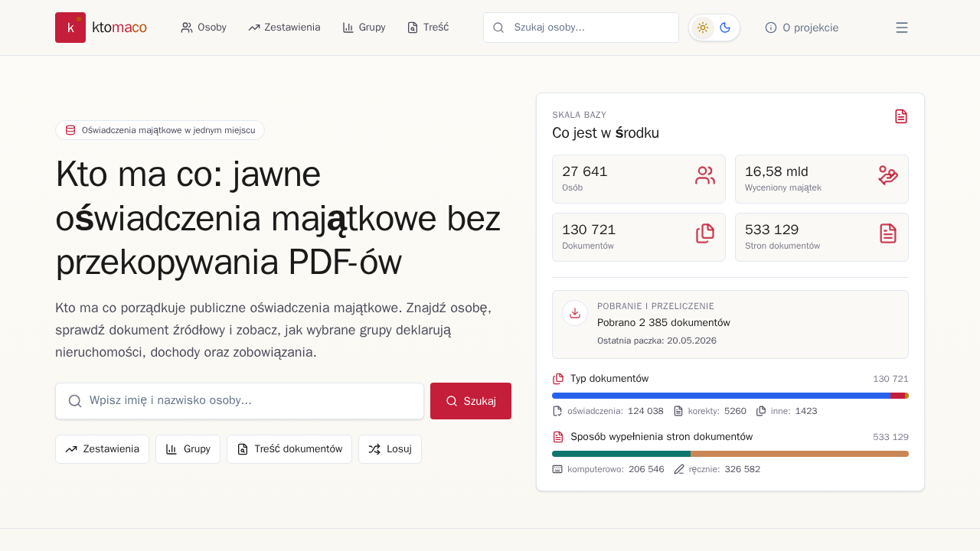Viewport: 980px width, 551px height.
Task: Click the shuffle icon in Losuj button
Action: point(374,449)
